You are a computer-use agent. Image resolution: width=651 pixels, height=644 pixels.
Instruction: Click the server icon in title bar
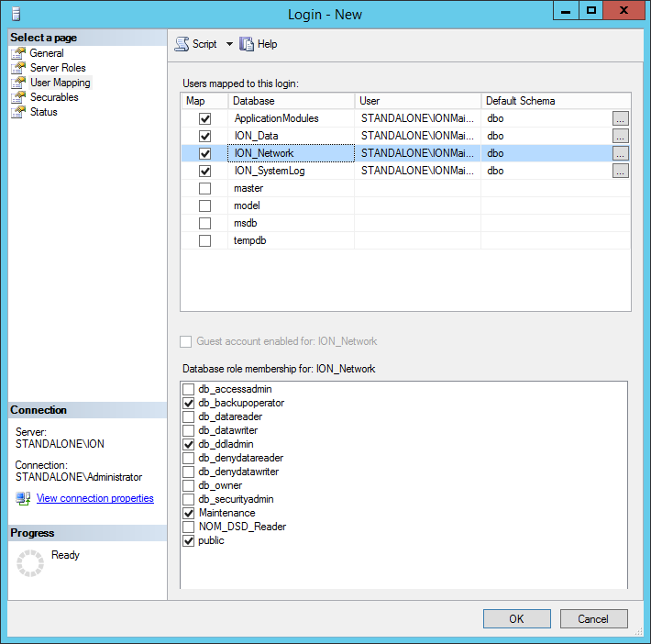16,14
